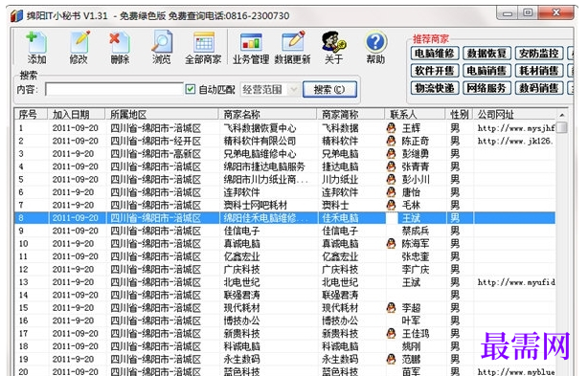Click QQ penguin icon beside 彭小川

click(391, 179)
